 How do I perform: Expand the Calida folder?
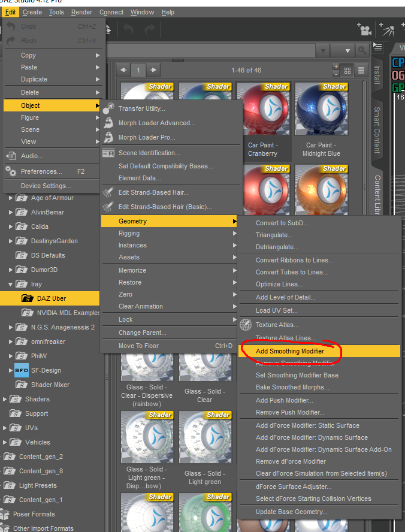[x=11, y=226]
